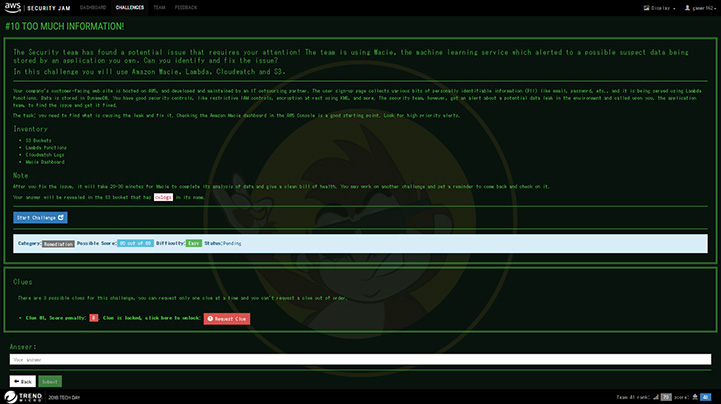Open the Team tab
The width and height of the screenshot is (721, 404).
159,8
